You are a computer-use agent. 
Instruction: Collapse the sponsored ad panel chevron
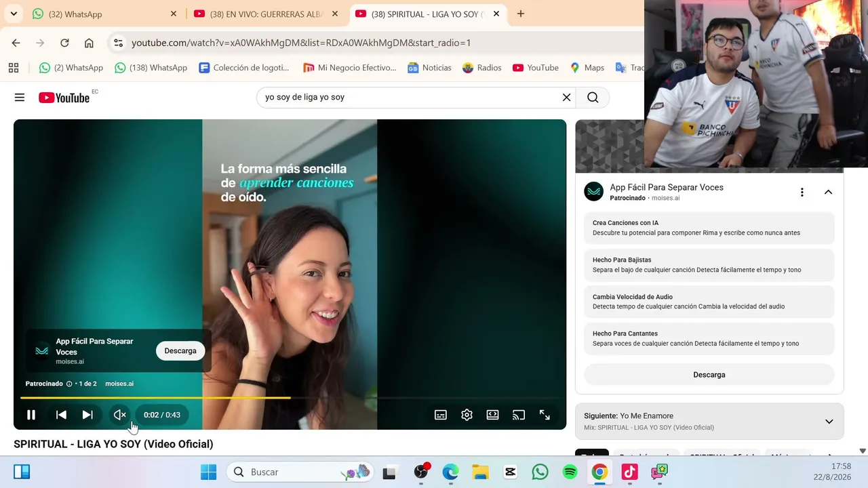pyautogui.click(x=828, y=192)
